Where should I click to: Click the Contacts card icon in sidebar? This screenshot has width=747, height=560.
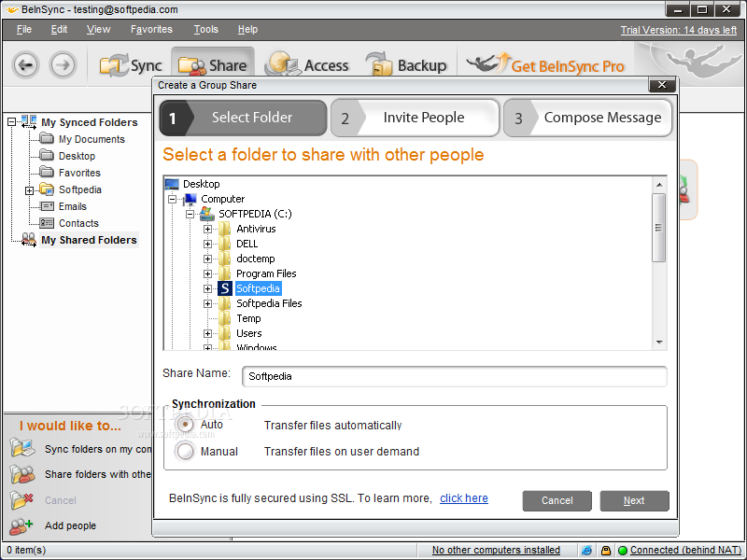(46, 223)
